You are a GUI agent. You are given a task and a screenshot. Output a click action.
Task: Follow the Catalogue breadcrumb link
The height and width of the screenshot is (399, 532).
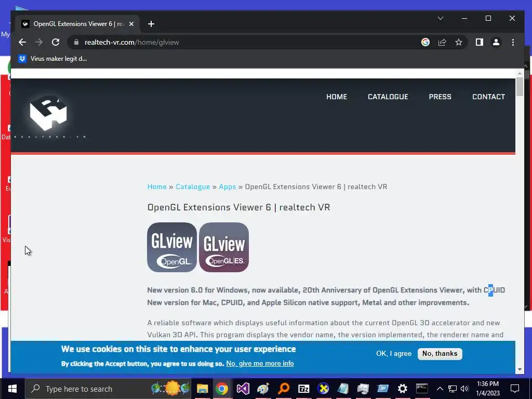(193, 187)
